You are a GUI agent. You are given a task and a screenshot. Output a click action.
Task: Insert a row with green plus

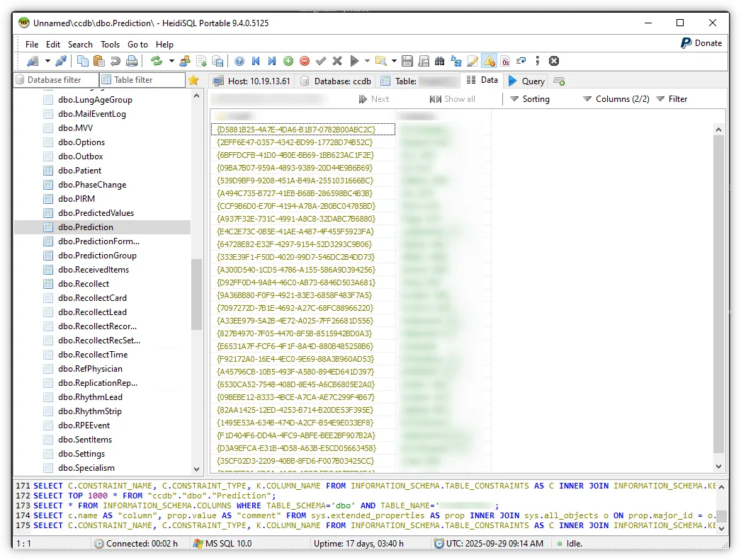coord(288,61)
